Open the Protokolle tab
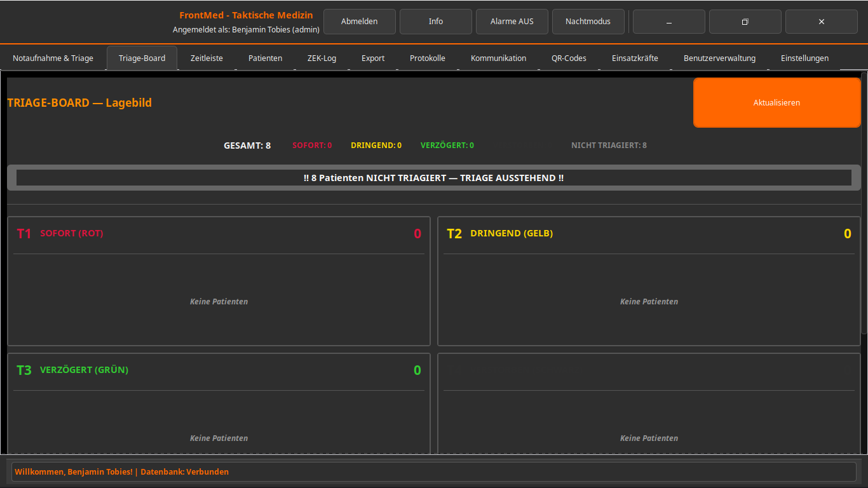 click(x=427, y=58)
